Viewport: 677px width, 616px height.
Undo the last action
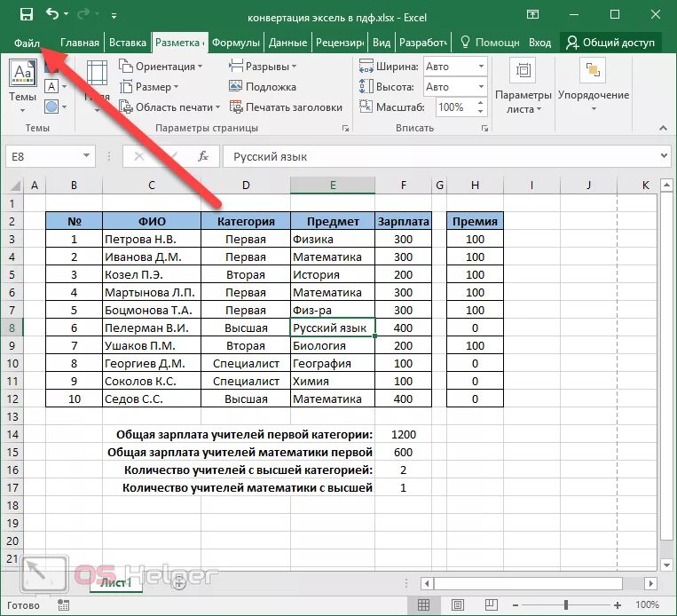point(52,15)
